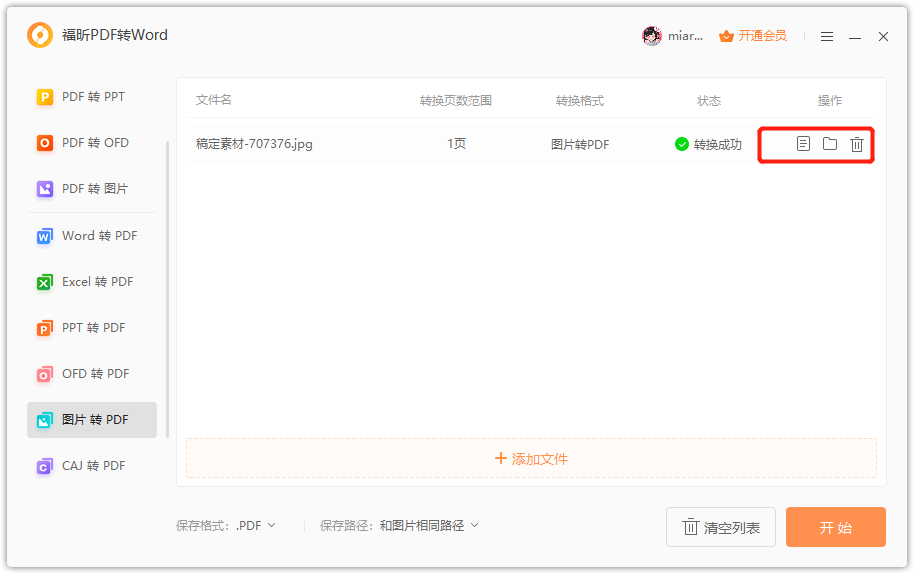Switch to PDF 转 OFD mode
This screenshot has height=574, width=914.
(92, 143)
